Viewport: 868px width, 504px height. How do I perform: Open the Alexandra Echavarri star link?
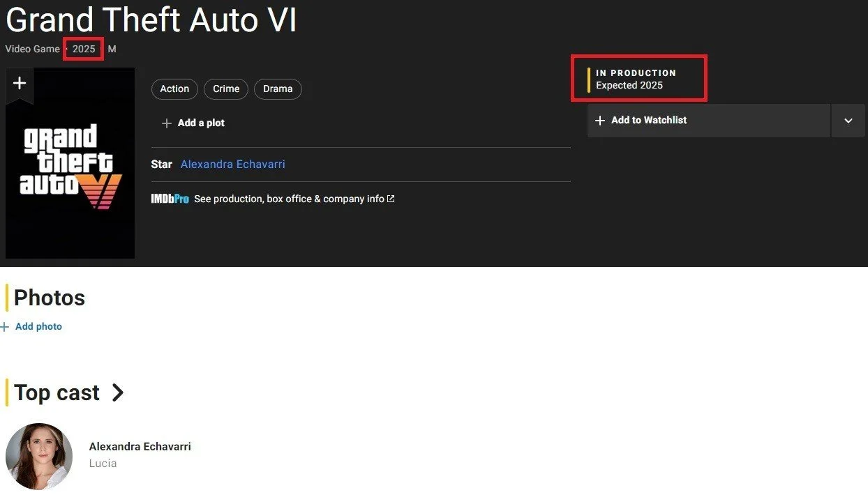coord(233,165)
